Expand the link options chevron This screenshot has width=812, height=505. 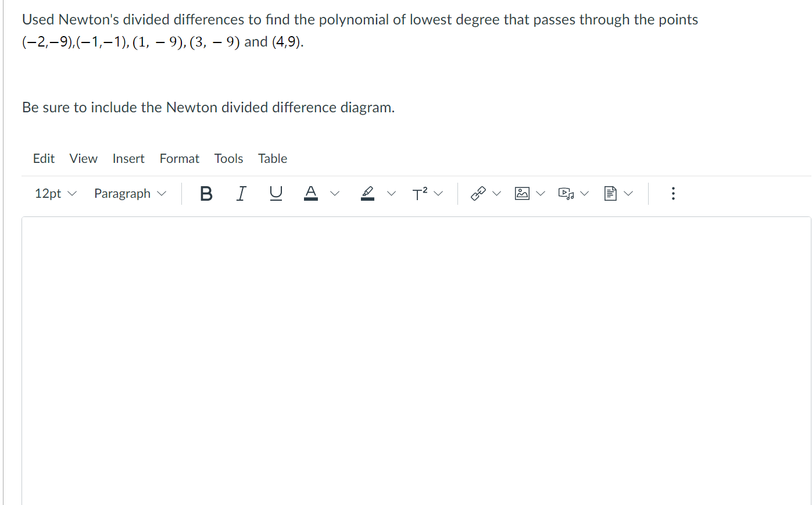pos(497,193)
